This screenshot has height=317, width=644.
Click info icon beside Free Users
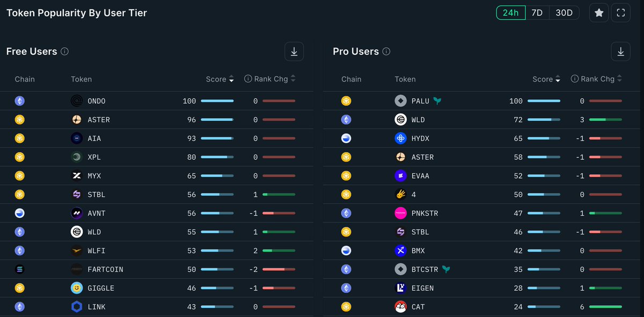pyautogui.click(x=64, y=51)
